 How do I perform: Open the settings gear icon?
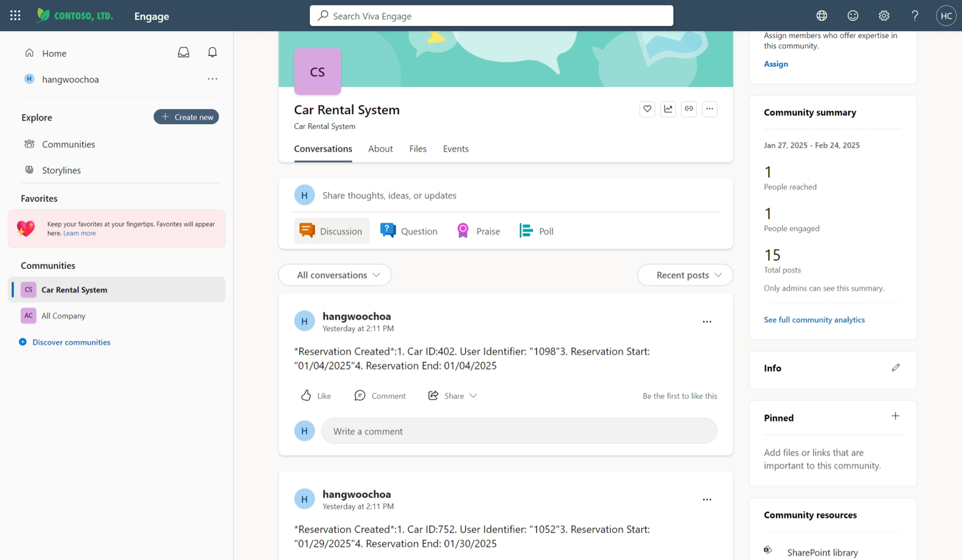[x=884, y=15]
